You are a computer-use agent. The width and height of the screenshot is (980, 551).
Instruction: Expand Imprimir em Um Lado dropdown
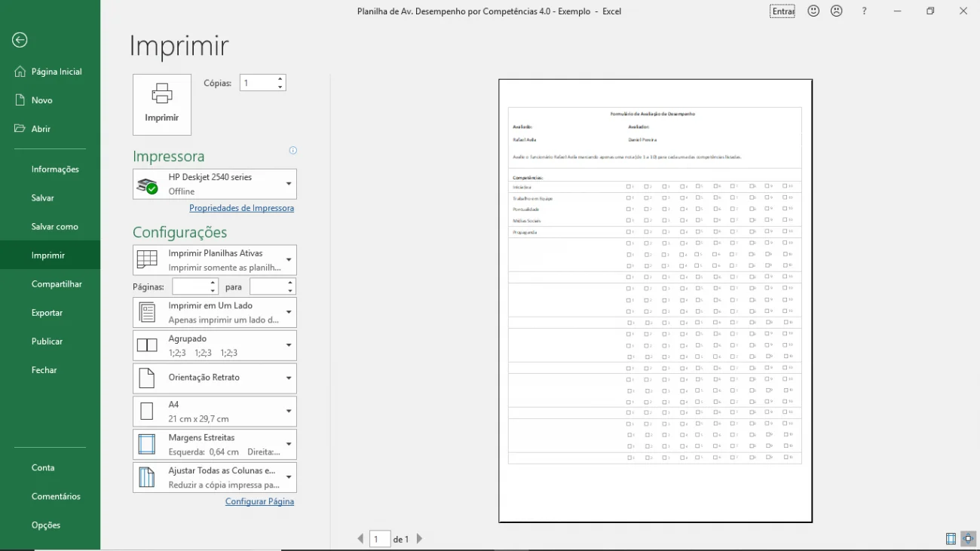[215, 312]
